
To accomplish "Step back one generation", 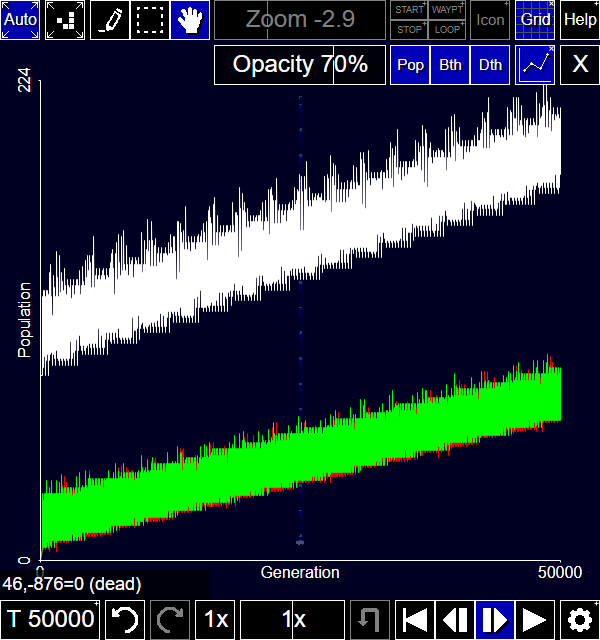I will [455, 620].
